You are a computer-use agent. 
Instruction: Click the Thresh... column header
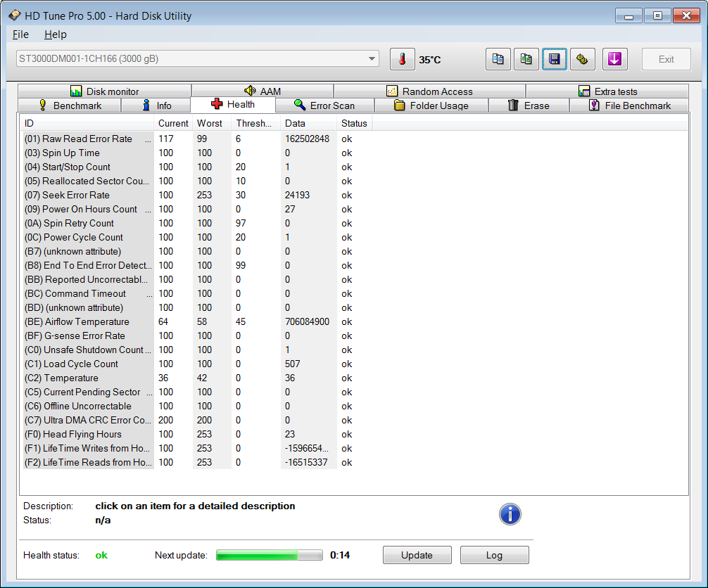tap(255, 123)
